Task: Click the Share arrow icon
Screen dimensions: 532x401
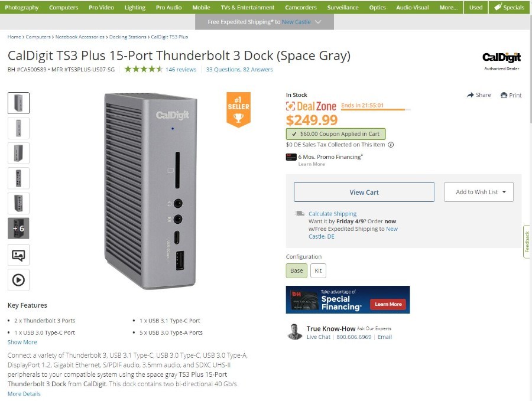Action: (x=471, y=95)
